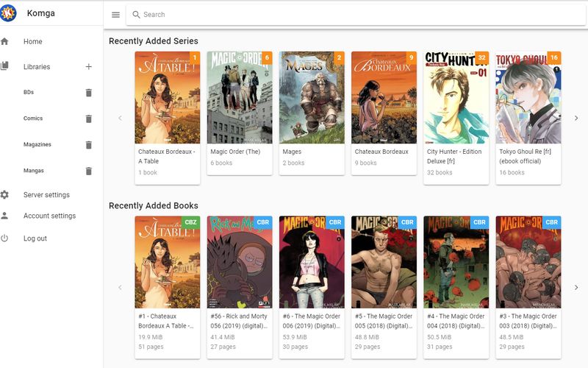Image resolution: width=588 pixels, height=368 pixels.
Task: Open Magic Order 003 book cover
Action: (x=528, y=262)
